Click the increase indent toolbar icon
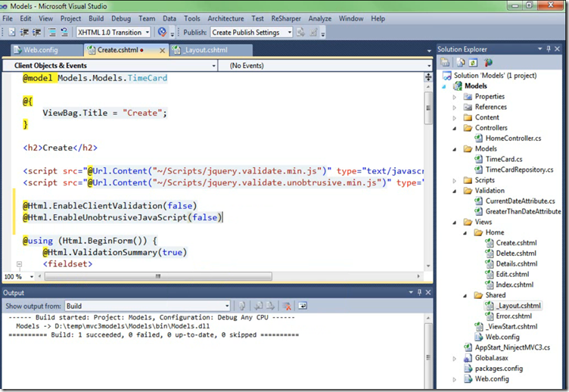 (x=36, y=33)
